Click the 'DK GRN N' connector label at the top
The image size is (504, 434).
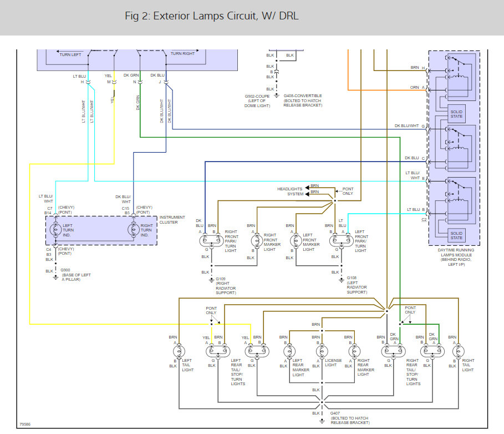[x=131, y=78]
